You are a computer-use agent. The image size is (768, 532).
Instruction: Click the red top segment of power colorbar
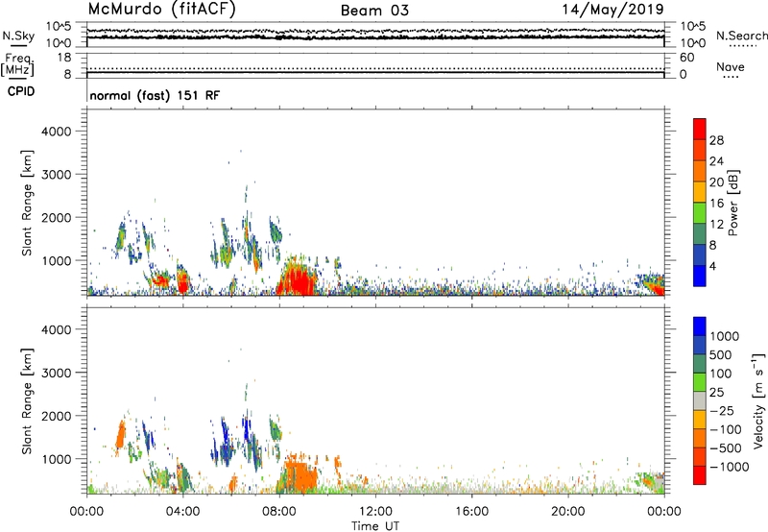point(700,129)
